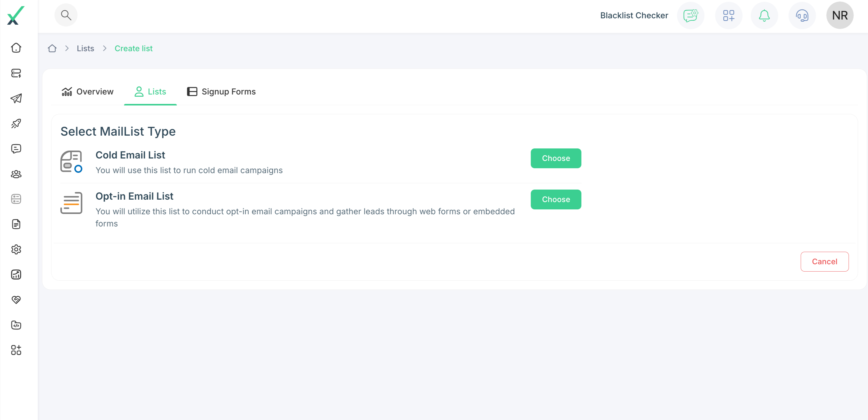Select the campaigns paper plane sidebar icon
Screen dimensions: 868x420
point(16,98)
